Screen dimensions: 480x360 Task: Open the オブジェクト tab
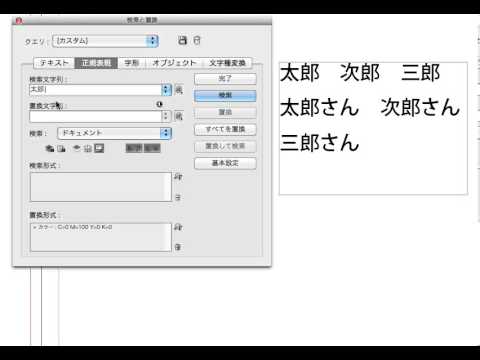pos(174,63)
